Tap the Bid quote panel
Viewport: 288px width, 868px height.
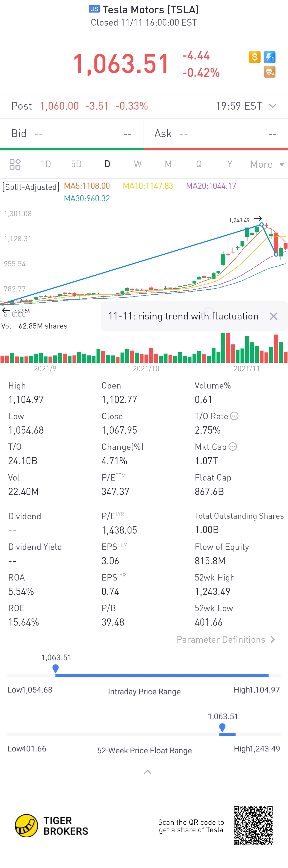pyautogui.click(x=72, y=134)
